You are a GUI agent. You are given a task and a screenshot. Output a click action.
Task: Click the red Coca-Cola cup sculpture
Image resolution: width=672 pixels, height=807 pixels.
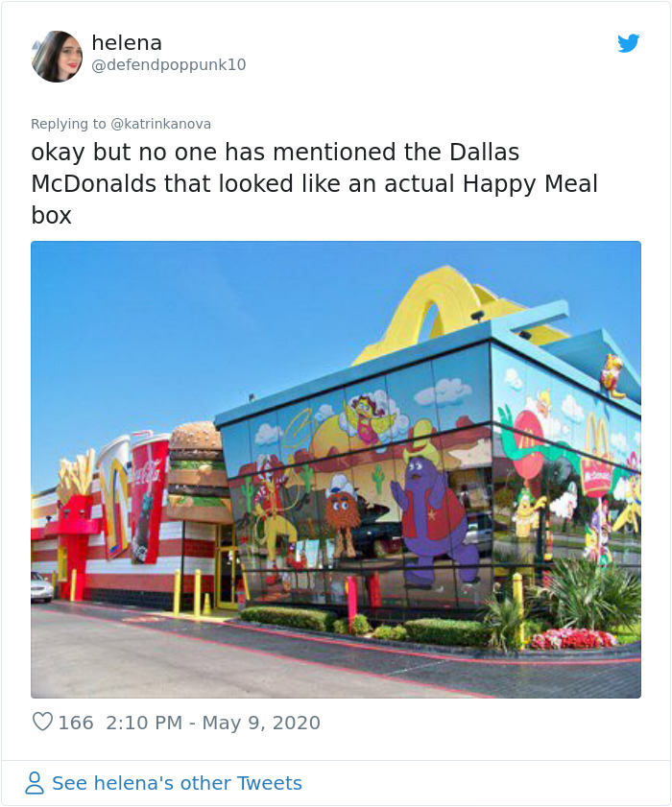coord(149,495)
